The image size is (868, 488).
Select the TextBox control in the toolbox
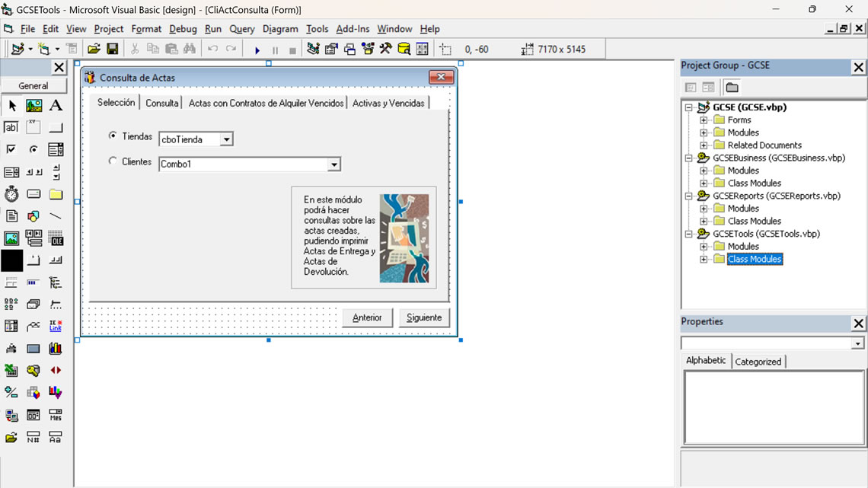coord(11,127)
